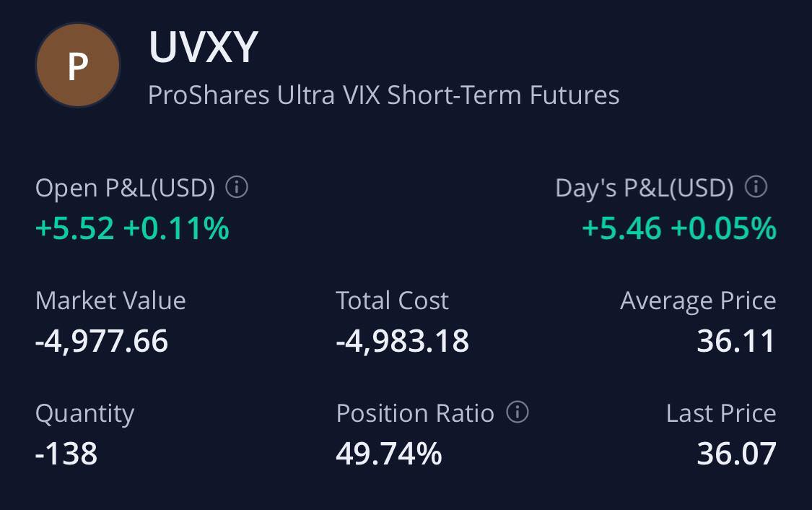Click the Market Value label

110,301
